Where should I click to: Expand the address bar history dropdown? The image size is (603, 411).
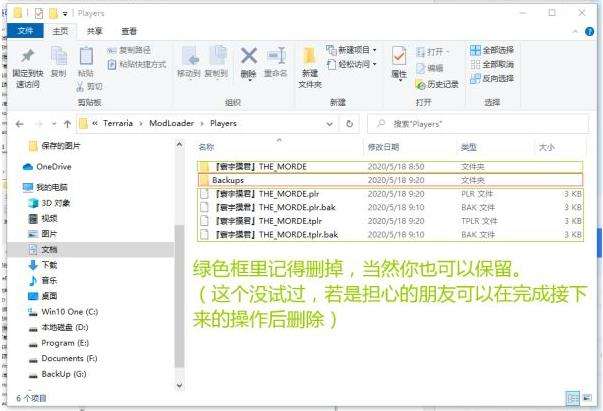(x=330, y=124)
